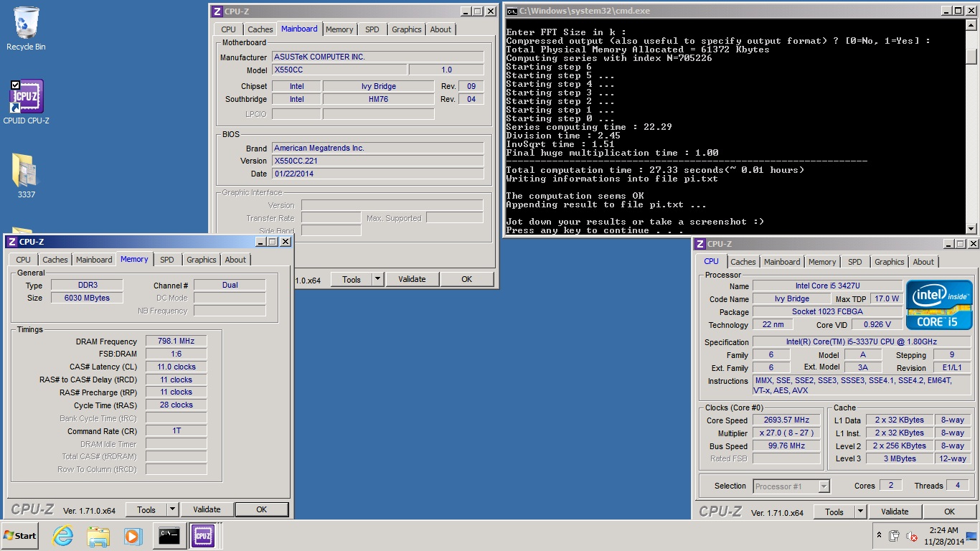The height and width of the screenshot is (551, 980).
Task: Click OK in CPU tab window
Action: click(x=949, y=512)
